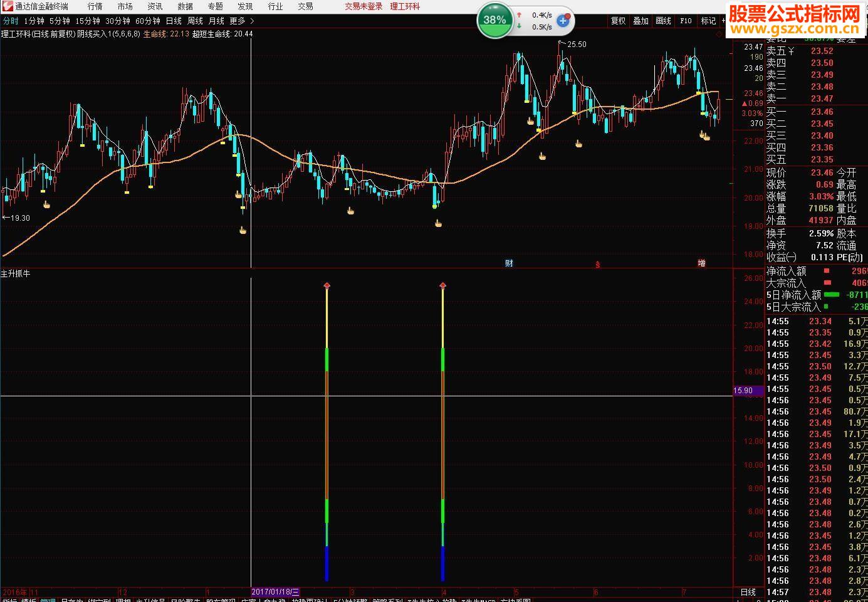This screenshot has width=868, height=602.
Task: Click the 财 marker on chart axis
Action: 509,263
